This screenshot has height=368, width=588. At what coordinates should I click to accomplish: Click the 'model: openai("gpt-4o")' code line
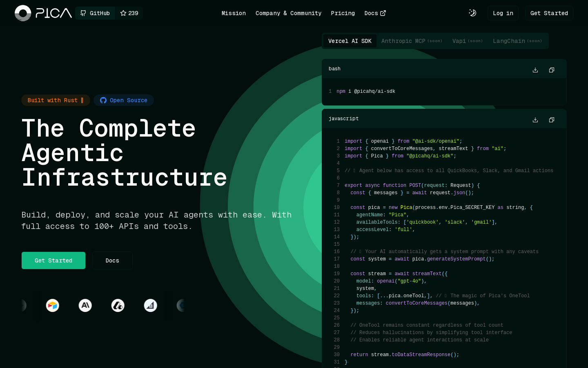tap(391, 281)
